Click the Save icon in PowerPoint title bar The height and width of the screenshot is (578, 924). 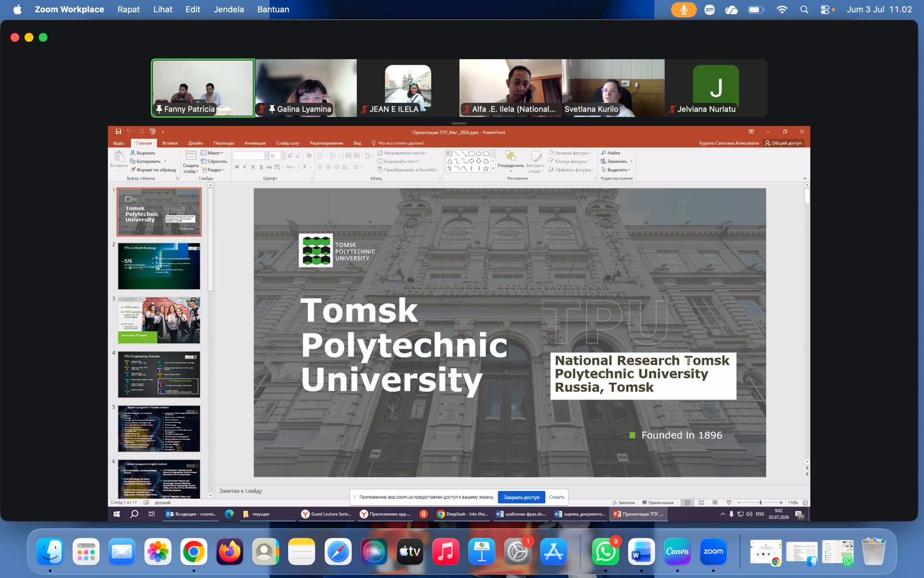pyautogui.click(x=118, y=132)
